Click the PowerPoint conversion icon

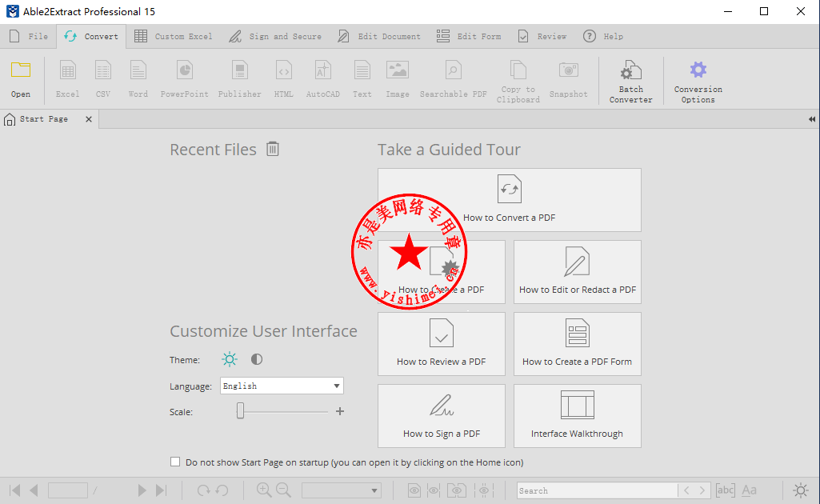[x=185, y=70]
